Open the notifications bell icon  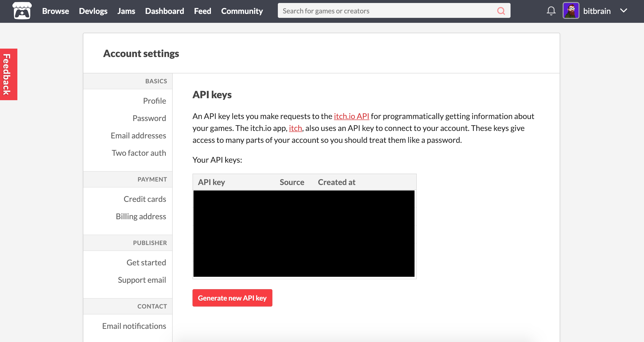click(x=550, y=11)
